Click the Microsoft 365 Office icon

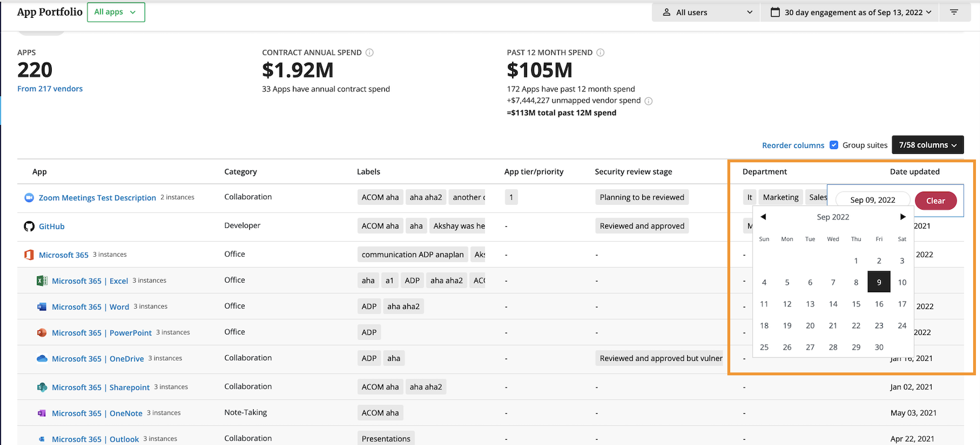click(29, 254)
